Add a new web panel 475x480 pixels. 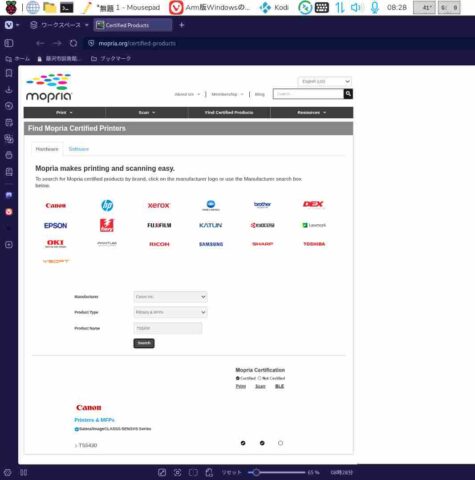[9, 245]
